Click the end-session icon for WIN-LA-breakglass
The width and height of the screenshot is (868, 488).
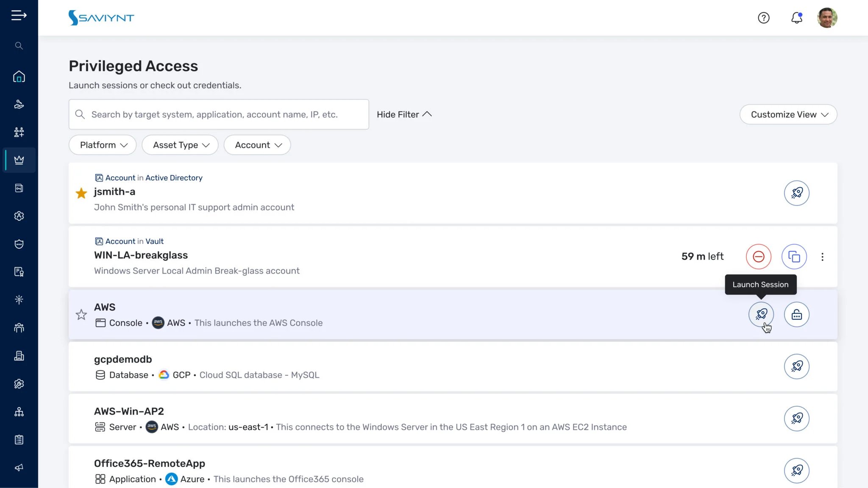pyautogui.click(x=758, y=256)
